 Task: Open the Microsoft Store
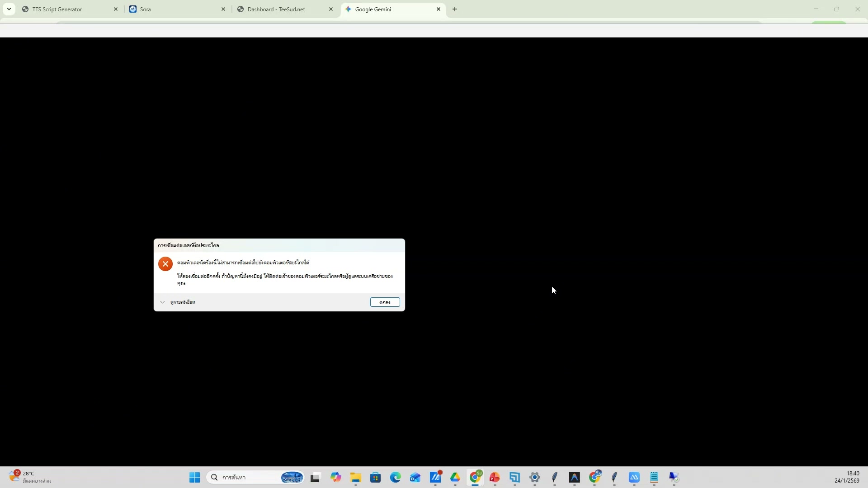(x=376, y=478)
